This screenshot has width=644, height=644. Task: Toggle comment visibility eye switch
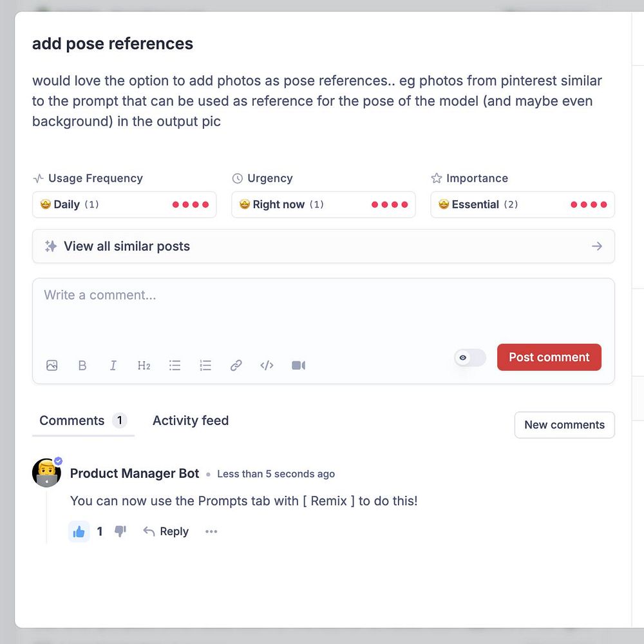coord(469,357)
